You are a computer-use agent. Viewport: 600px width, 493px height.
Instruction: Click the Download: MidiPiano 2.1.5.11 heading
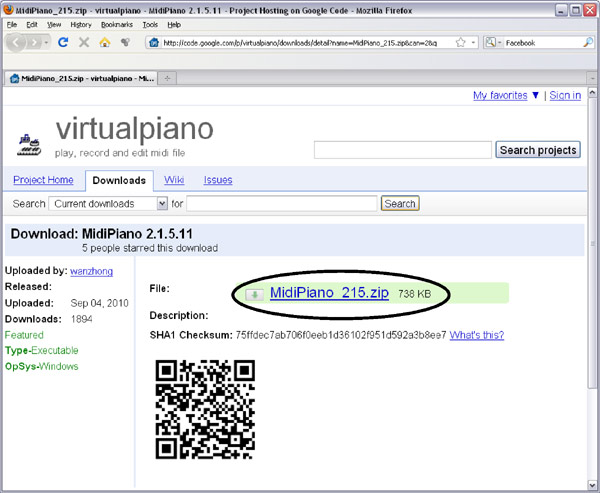click(x=102, y=233)
